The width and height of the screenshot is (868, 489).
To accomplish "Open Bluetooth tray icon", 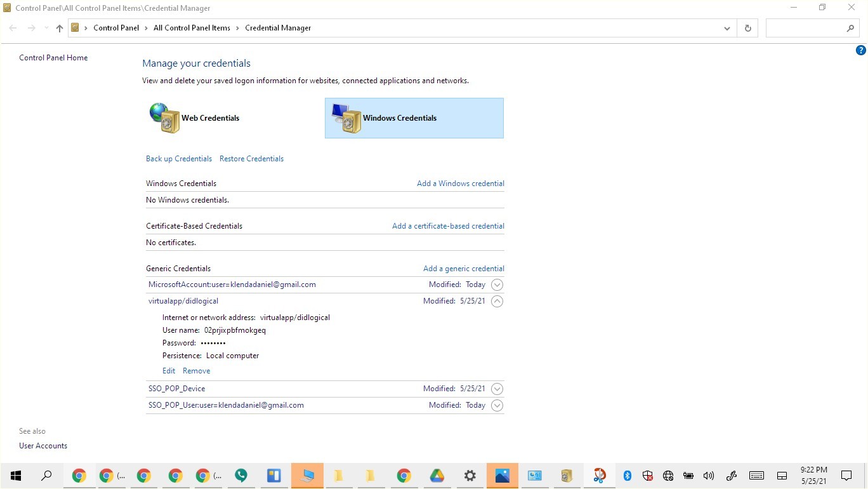I will click(x=628, y=476).
